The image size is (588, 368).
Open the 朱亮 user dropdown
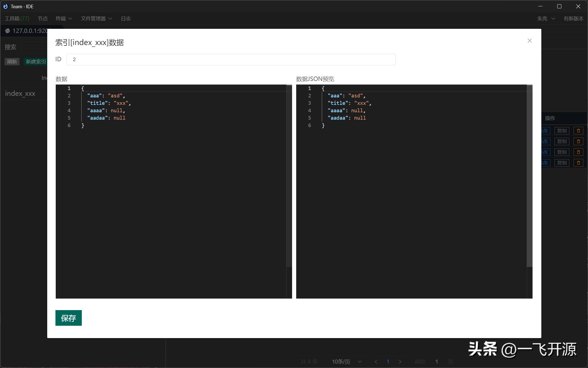coord(546,18)
